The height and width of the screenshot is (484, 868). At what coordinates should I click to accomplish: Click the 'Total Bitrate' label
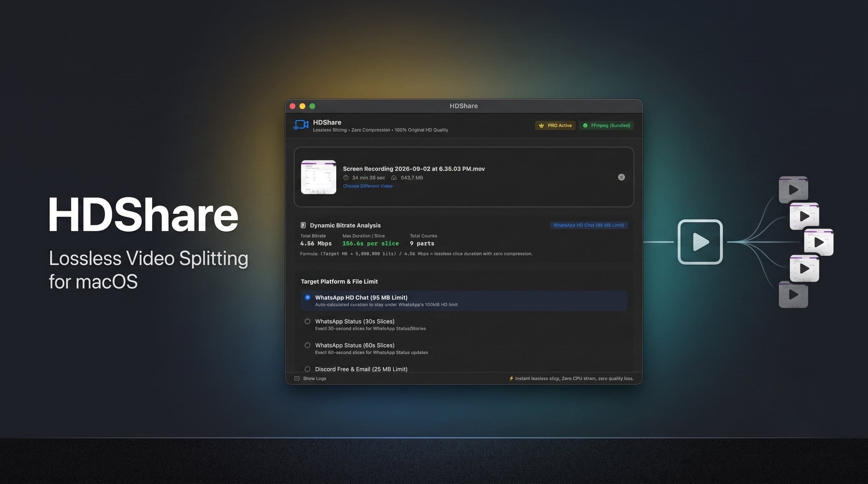pyautogui.click(x=313, y=236)
